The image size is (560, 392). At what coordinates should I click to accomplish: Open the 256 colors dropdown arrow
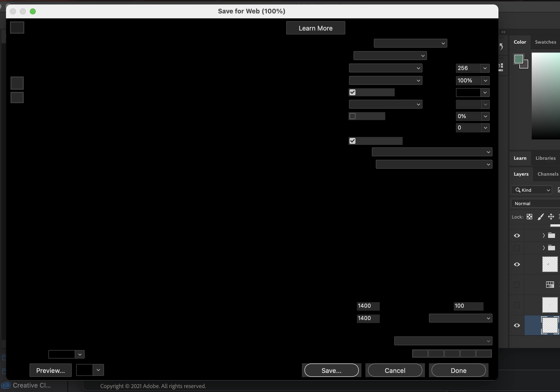coord(485,68)
